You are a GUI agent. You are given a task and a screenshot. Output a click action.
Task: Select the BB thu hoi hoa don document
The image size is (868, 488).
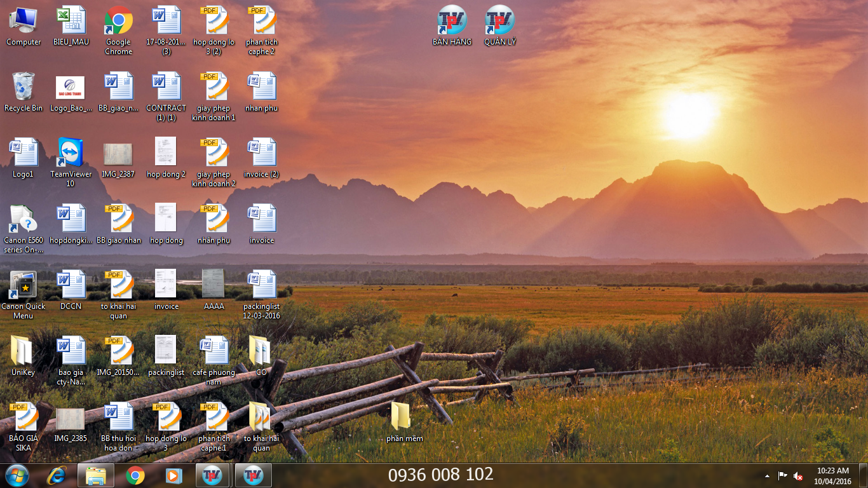pos(119,427)
